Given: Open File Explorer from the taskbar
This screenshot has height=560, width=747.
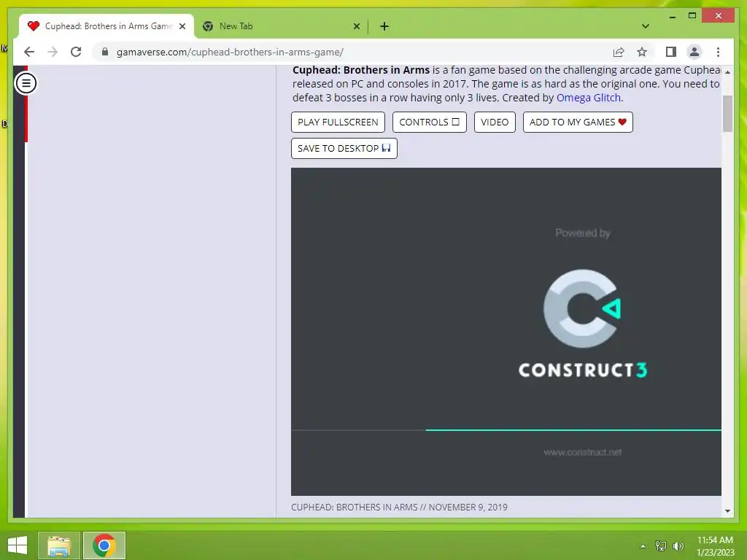Looking at the screenshot, I should point(59,545).
